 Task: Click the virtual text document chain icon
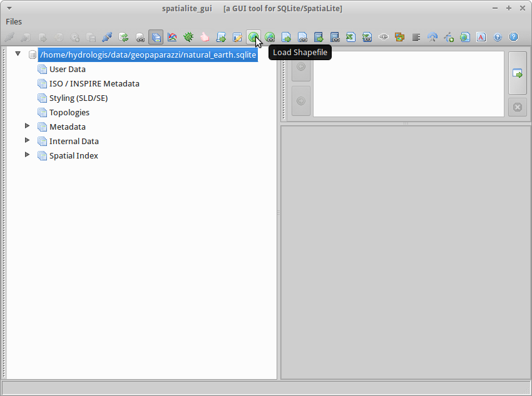point(302,37)
